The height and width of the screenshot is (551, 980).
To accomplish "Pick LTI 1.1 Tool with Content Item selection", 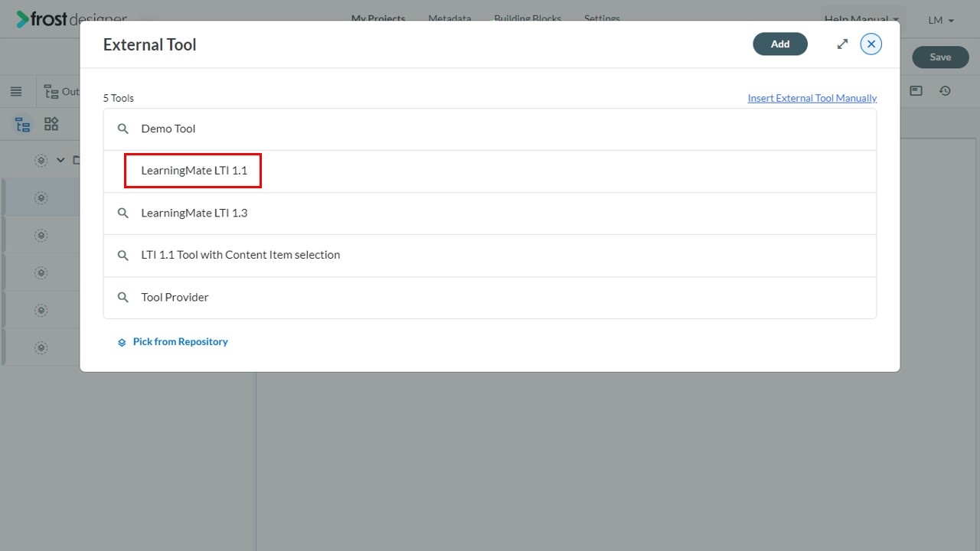I will [490, 256].
